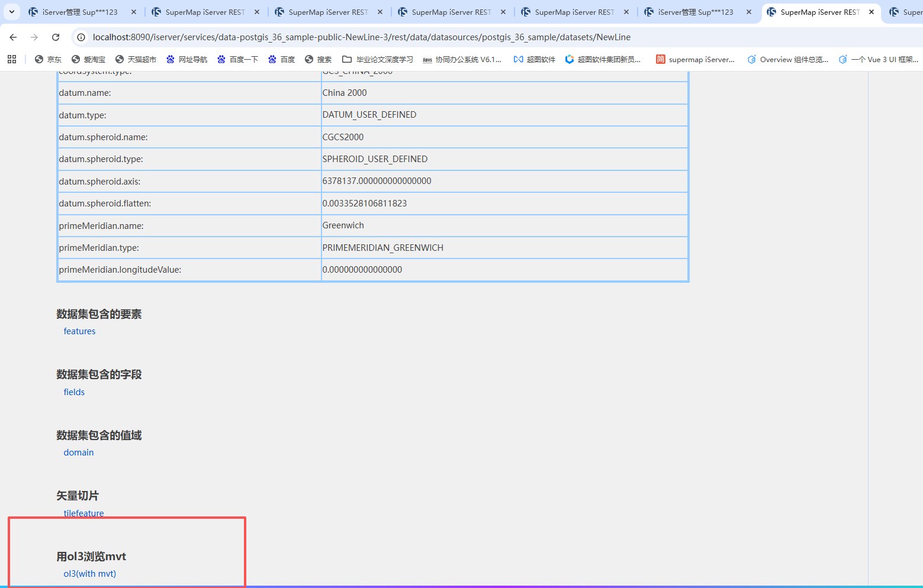Open the fields link
Viewport: 923px width, 588px height.
(x=74, y=392)
